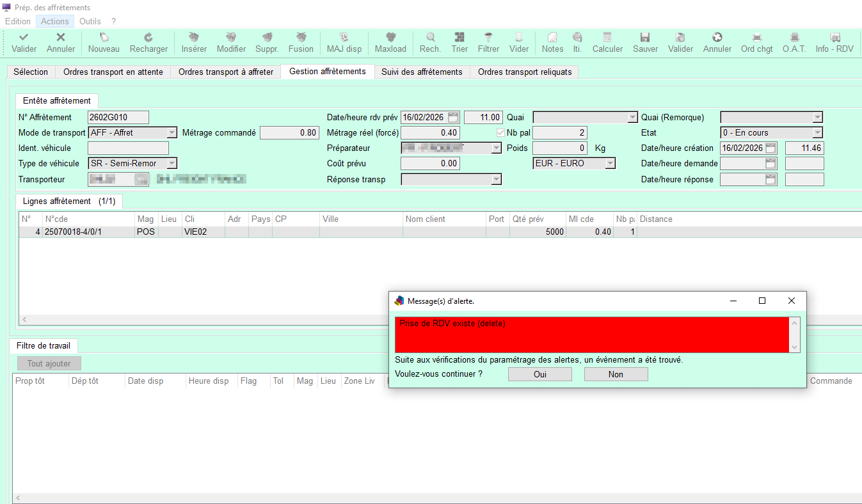862x504 pixels.
Task: Click the N° Affrètement input field
Action: (118, 118)
